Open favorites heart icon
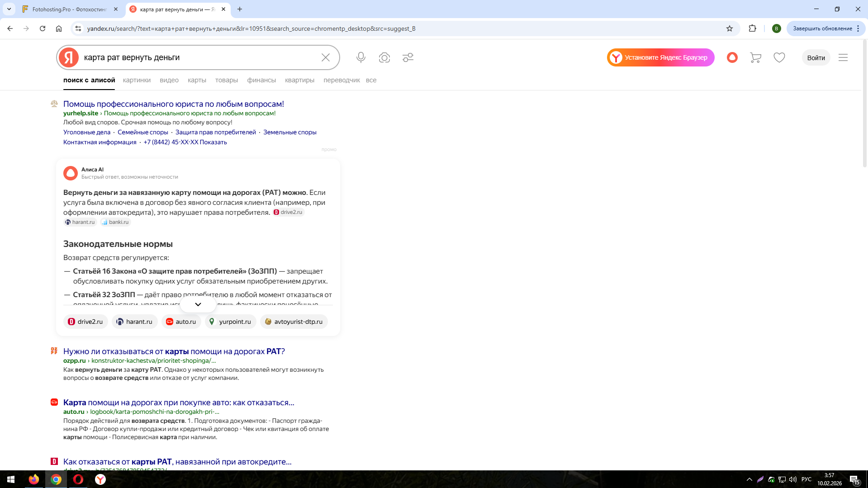This screenshot has height=488, width=868. pyautogui.click(x=779, y=57)
